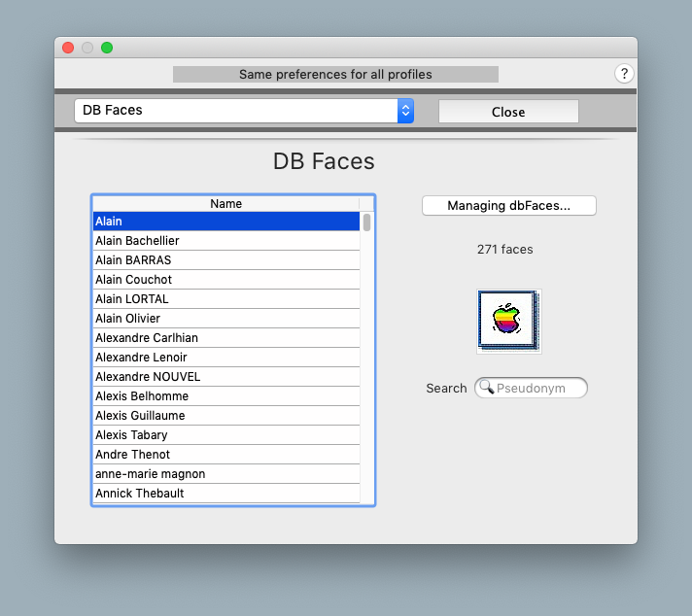This screenshot has height=616, width=692.
Task: Select Annick Thebault entry
Action: (225, 494)
